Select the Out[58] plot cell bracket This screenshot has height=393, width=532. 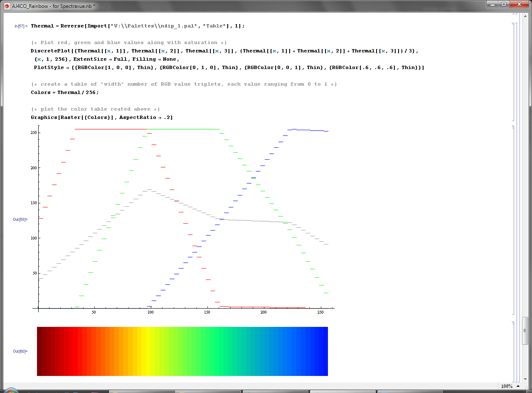pos(514,220)
